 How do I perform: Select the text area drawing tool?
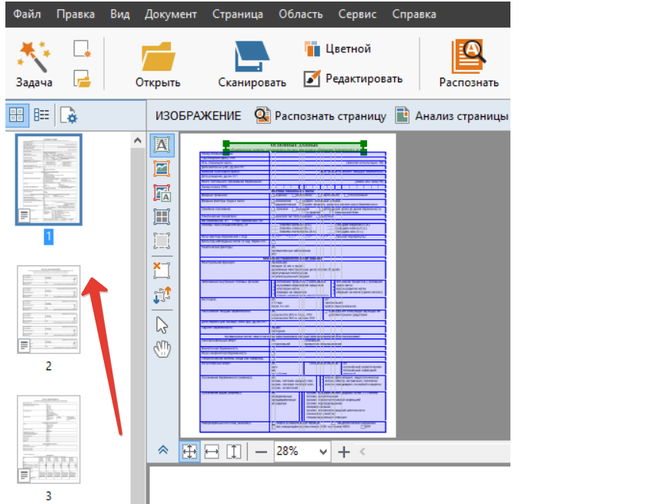pos(162,145)
